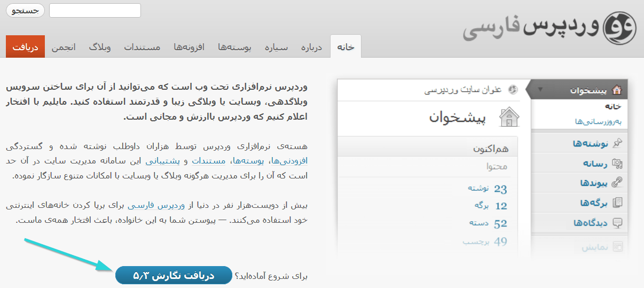Click the pushpin icon beside نوشته‌ها
The height and width of the screenshot is (288, 644).
(617, 143)
